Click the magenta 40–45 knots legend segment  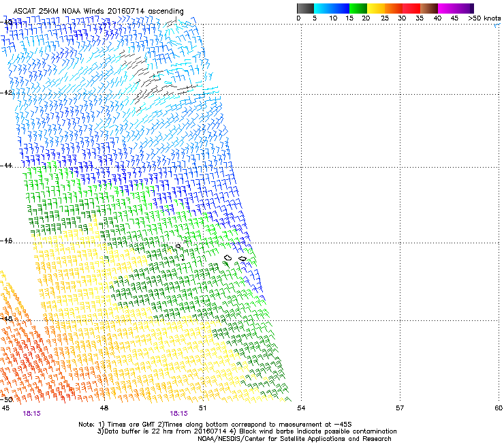(x=447, y=8)
